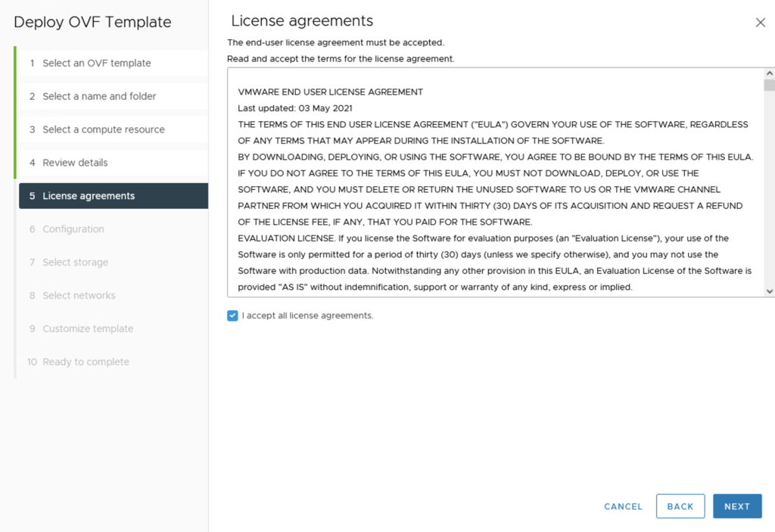The height and width of the screenshot is (532, 775).
Task: Click the License agreements heading
Action: [302, 21]
